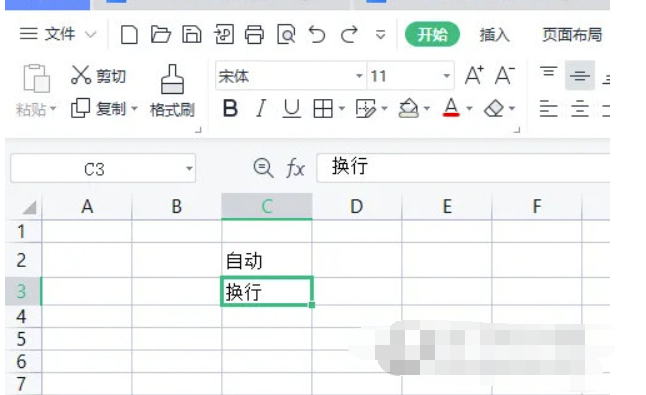Viewport: 646px width, 395px height.
Task: Select the 格式刷 format painter
Action: 172,91
